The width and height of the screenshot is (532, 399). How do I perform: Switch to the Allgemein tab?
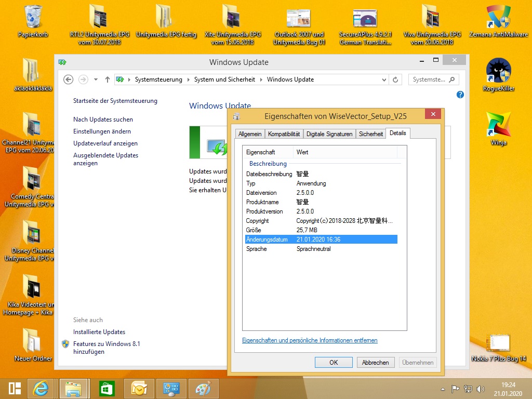pyautogui.click(x=250, y=134)
